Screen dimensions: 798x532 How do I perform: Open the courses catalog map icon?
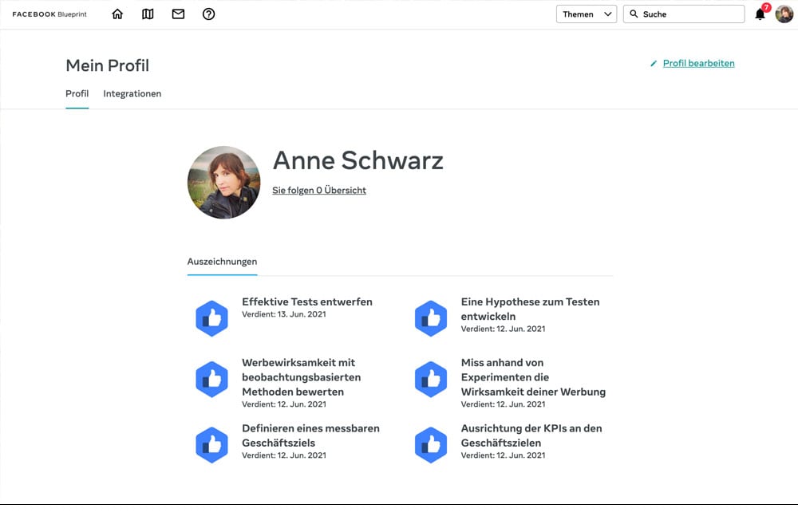click(148, 14)
